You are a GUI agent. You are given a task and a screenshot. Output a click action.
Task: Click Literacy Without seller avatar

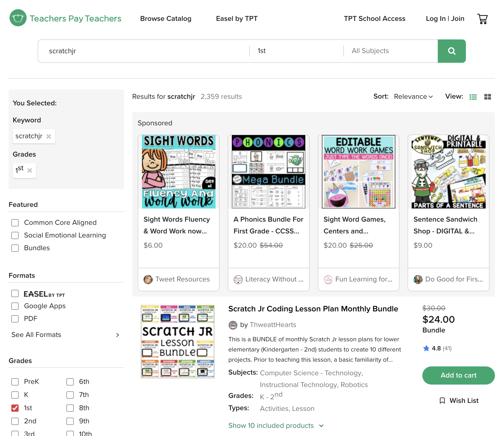tap(238, 279)
